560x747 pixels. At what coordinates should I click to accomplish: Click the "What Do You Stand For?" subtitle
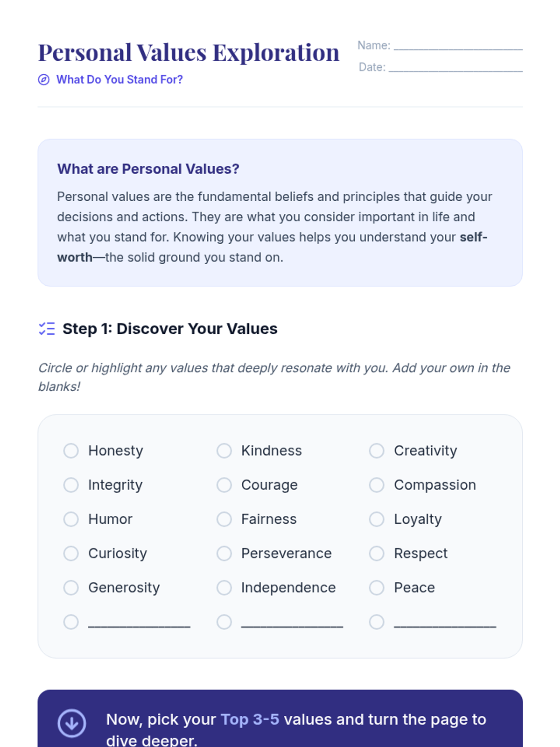(119, 80)
